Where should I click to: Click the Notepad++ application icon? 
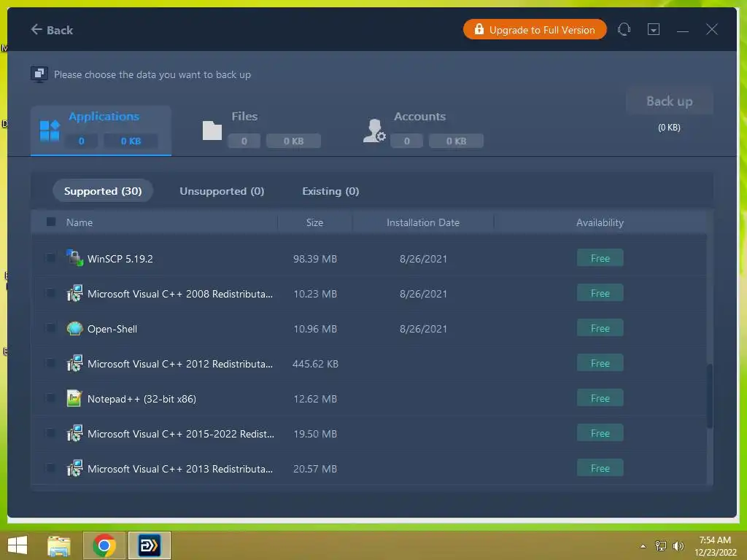tap(75, 399)
